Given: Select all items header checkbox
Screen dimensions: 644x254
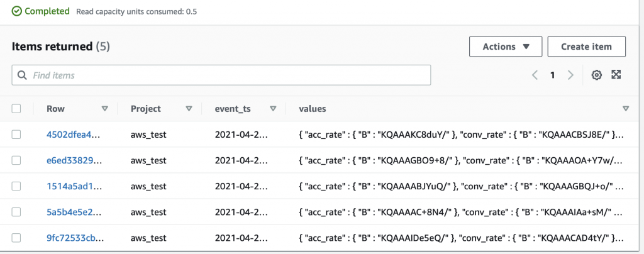Looking at the screenshot, I should coord(16,109).
